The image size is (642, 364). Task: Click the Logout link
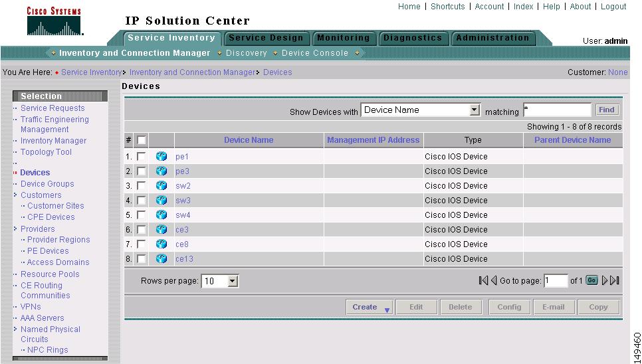(x=613, y=7)
